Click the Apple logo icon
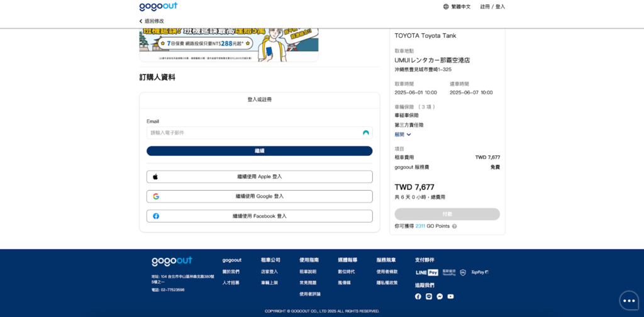644x317 pixels. tap(156, 177)
